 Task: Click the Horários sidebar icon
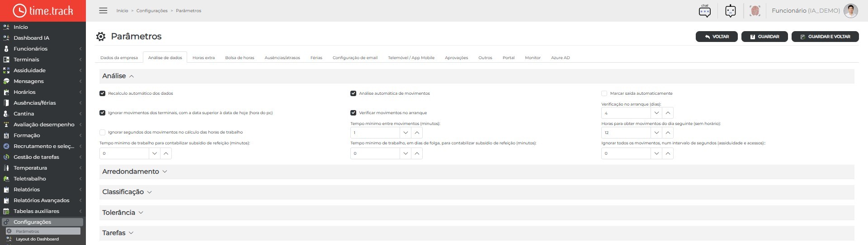[x=6, y=92]
